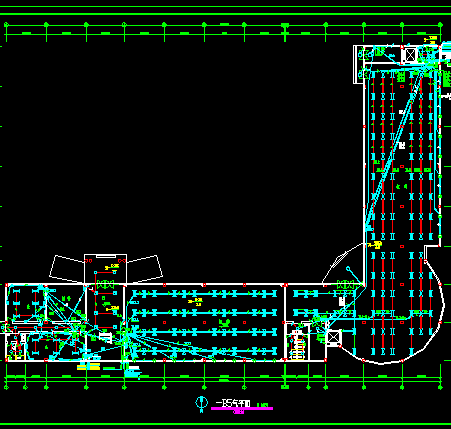Select the yellow callout tag at the curved wall junction
Image resolution: width=451 pixels, height=429 pixels.
click(x=375, y=245)
